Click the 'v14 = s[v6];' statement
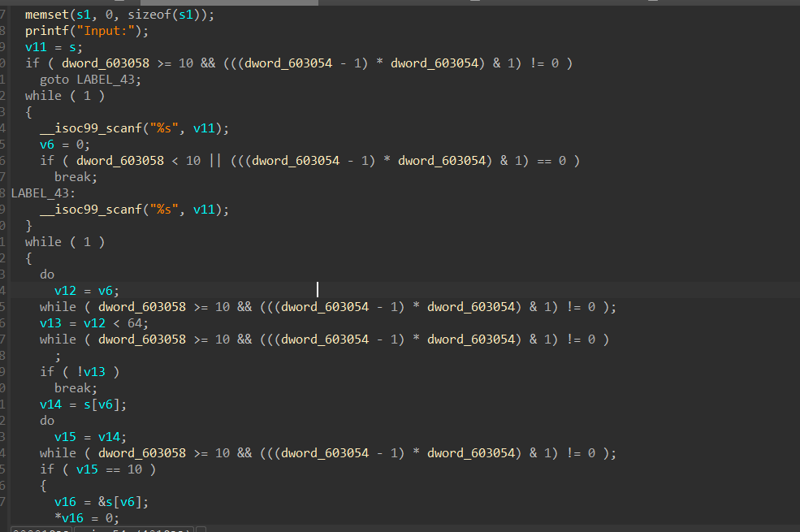The image size is (800, 532). [x=83, y=404]
